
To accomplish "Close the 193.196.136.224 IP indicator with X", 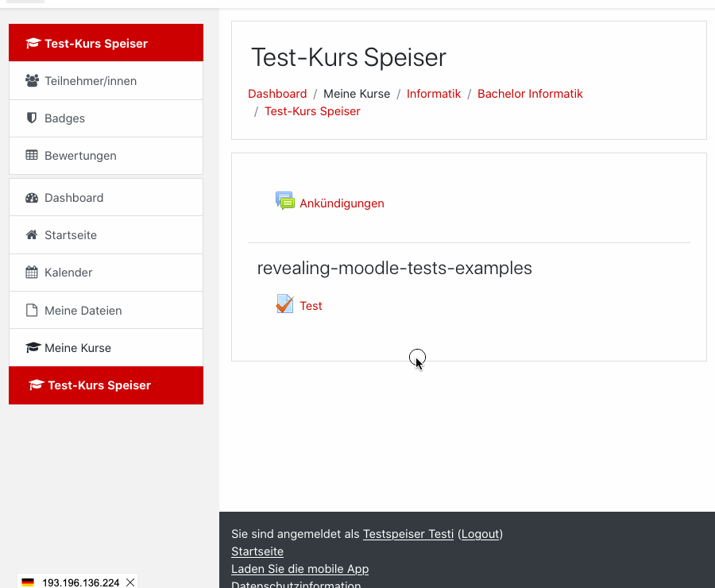I will click(x=130, y=582).
